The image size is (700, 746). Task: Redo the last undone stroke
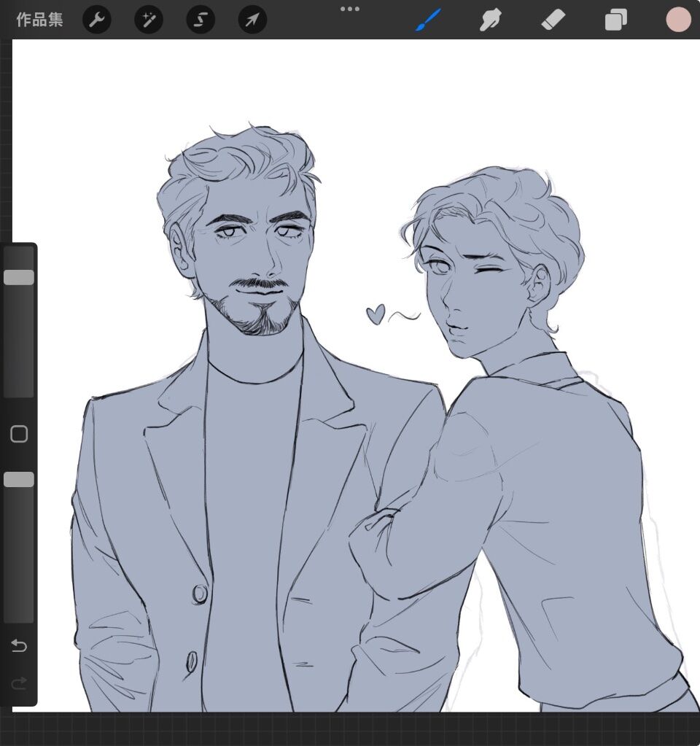click(x=19, y=684)
